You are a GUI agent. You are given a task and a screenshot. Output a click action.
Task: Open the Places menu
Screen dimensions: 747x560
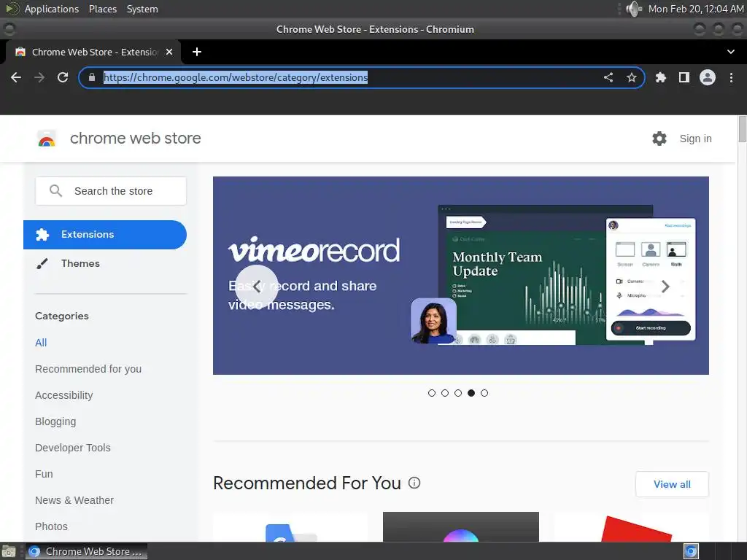click(102, 9)
